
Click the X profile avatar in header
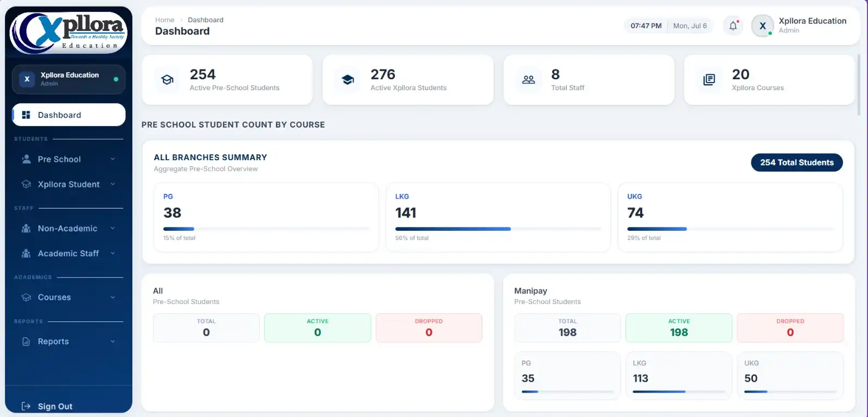(x=763, y=26)
